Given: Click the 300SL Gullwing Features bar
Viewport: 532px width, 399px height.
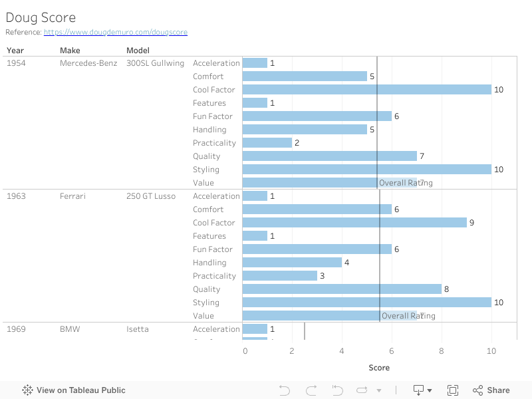Looking at the screenshot, I should [x=255, y=103].
